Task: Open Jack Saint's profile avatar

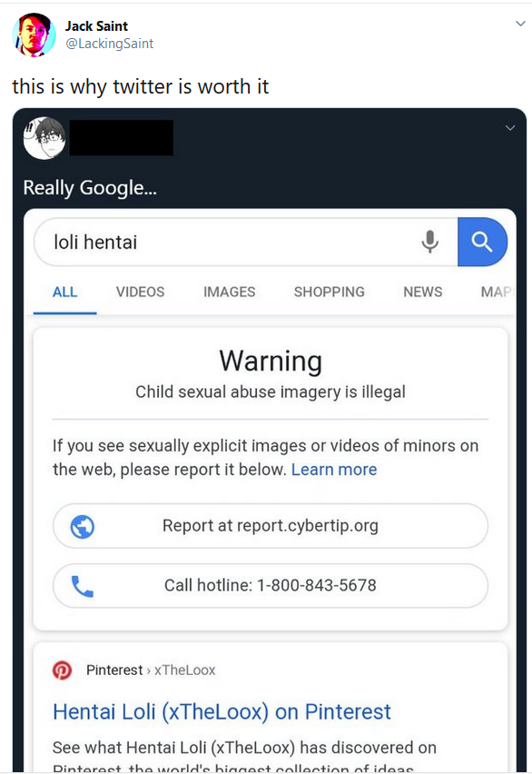Action: [x=34, y=35]
